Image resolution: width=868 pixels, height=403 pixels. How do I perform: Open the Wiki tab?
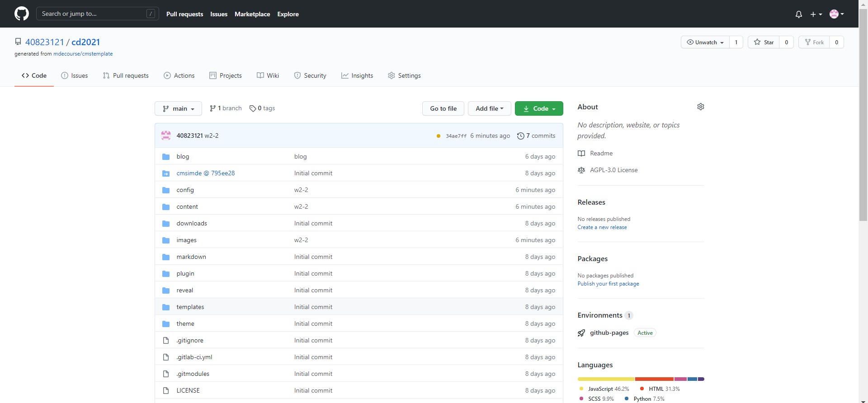point(268,75)
